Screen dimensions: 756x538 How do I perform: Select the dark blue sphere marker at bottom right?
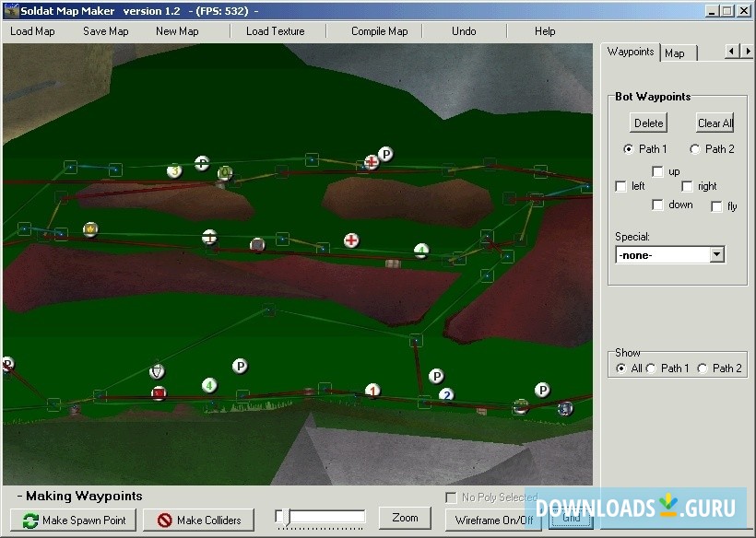[565, 409]
